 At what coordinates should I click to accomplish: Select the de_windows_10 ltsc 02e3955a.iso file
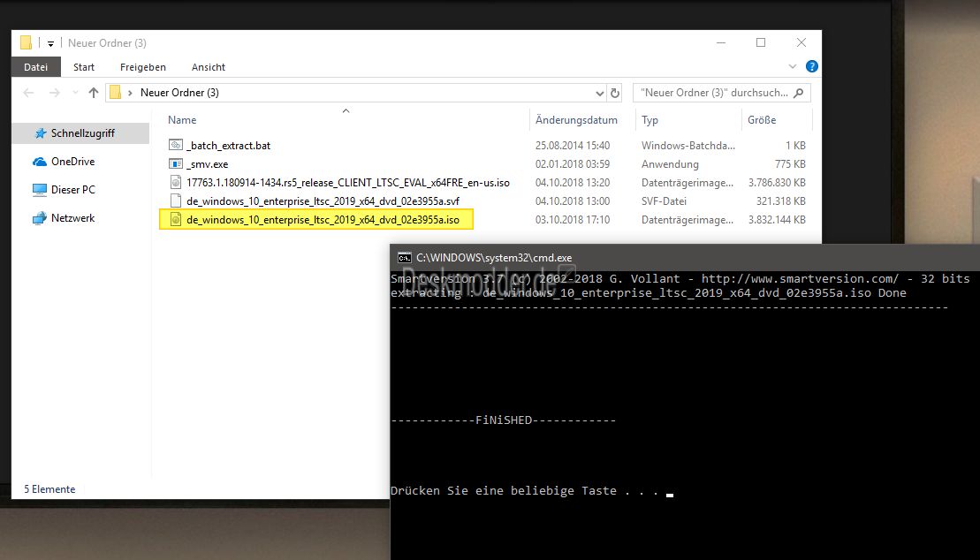(x=323, y=220)
